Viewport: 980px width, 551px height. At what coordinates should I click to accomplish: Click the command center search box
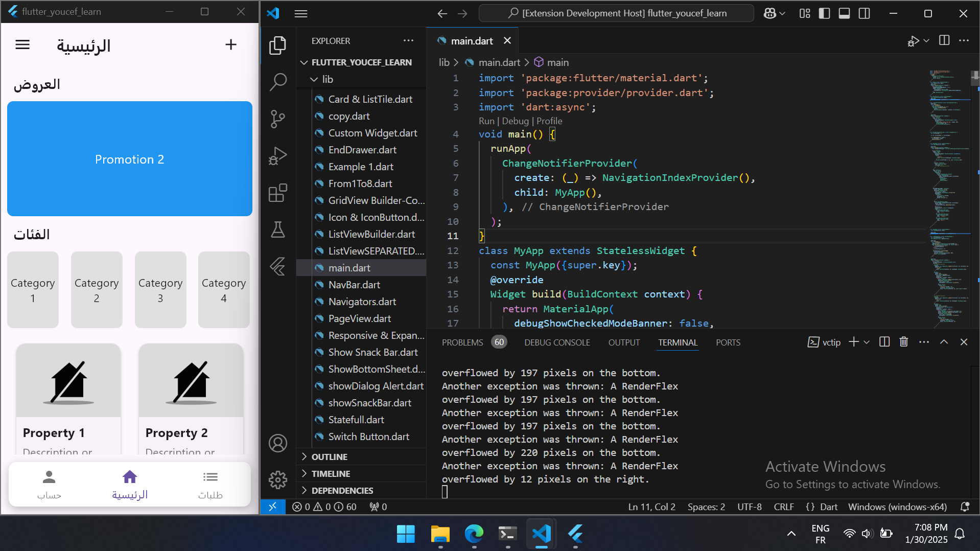pos(616,13)
